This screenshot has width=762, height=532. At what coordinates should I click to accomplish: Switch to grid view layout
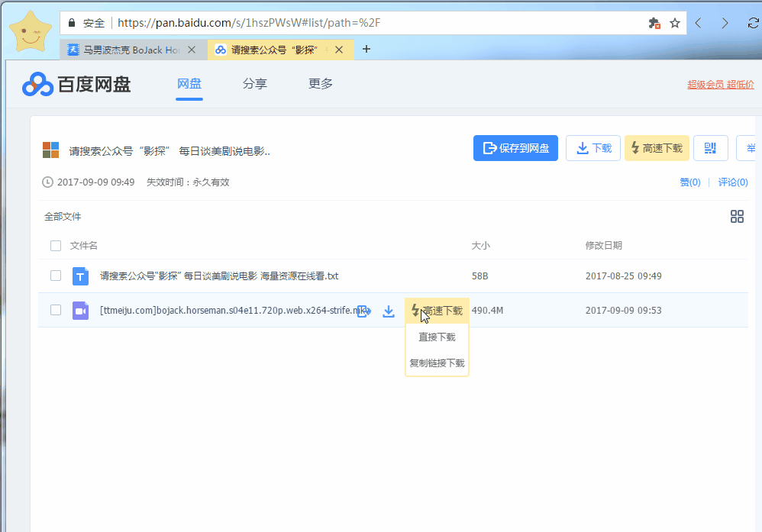point(737,217)
